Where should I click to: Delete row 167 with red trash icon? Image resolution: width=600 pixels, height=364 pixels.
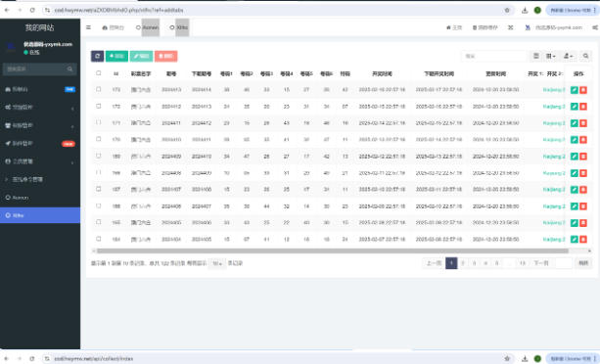point(583,190)
